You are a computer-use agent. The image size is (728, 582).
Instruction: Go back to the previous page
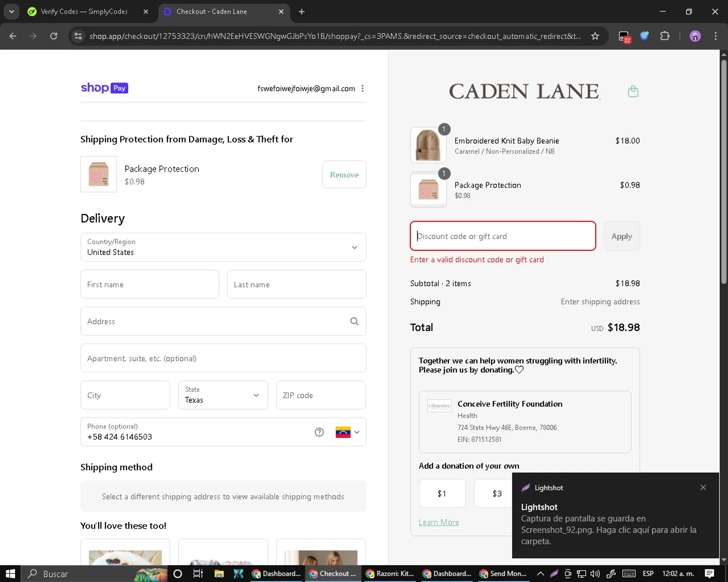click(x=13, y=36)
